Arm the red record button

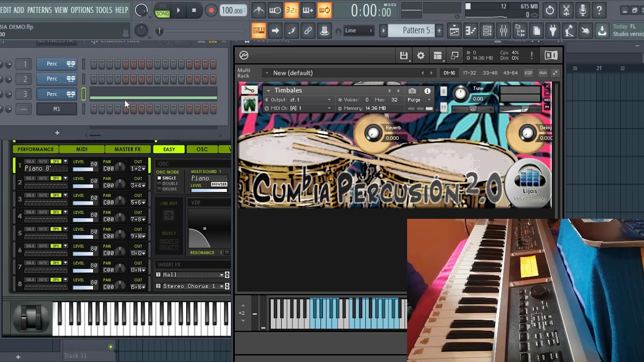point(211,10)
